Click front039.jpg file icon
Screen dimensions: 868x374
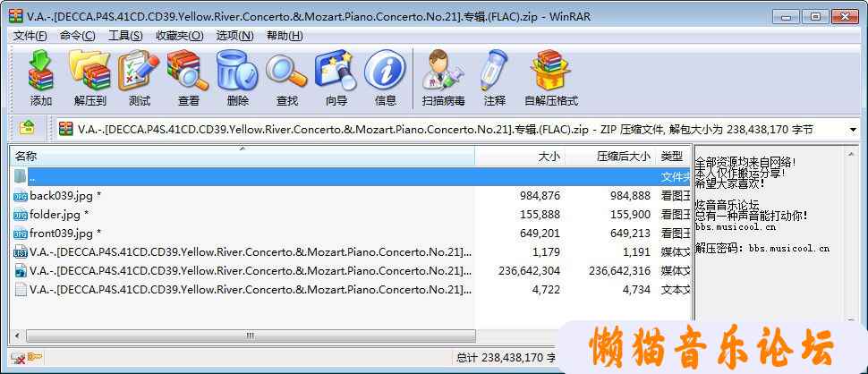pyautogui.click(x=21, y=234)
